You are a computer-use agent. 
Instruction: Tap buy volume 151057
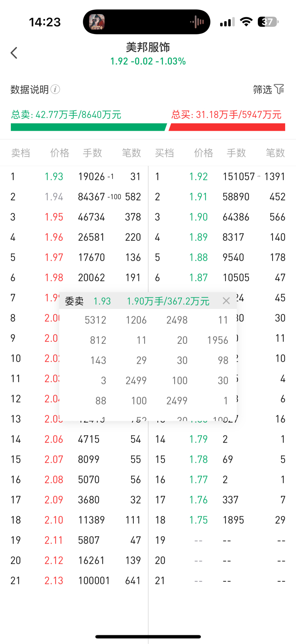(x=239, y=177)
